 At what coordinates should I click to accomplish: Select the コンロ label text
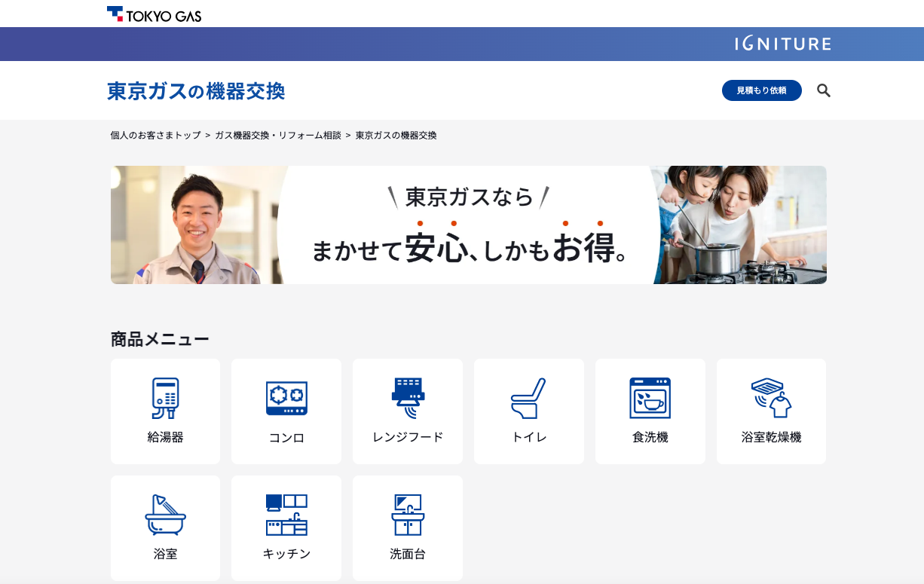[x=286, y=437]
